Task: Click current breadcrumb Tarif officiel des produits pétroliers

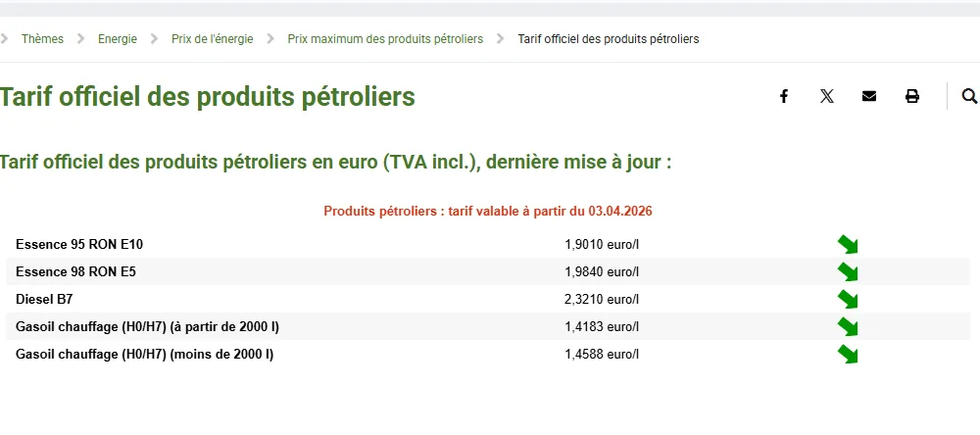Action: coord(608,39)
